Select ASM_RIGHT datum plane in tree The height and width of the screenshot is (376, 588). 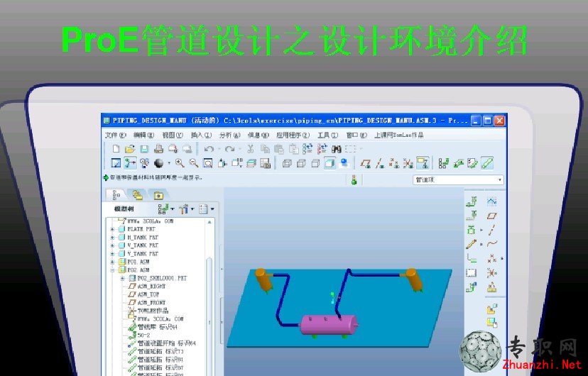(x=147, y=286)
